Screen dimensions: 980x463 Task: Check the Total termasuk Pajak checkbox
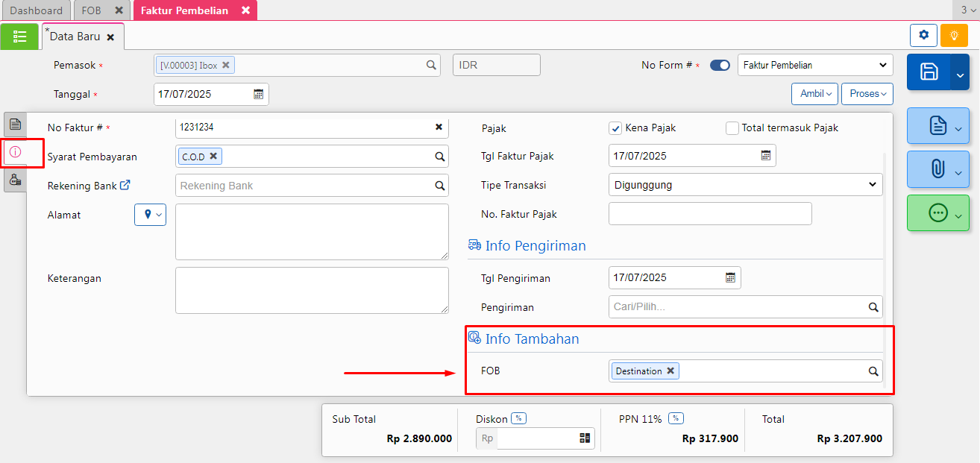(732, 128)
